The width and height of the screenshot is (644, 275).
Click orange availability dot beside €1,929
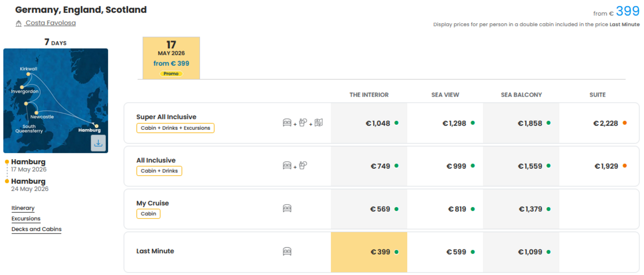(625, 166)
